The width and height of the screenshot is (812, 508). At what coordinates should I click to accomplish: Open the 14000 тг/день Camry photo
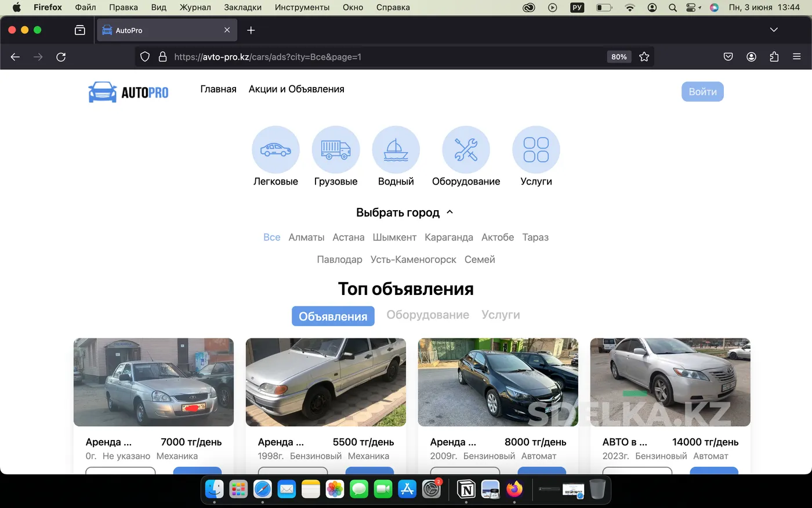pyautogui.click(x=670, y=383)
